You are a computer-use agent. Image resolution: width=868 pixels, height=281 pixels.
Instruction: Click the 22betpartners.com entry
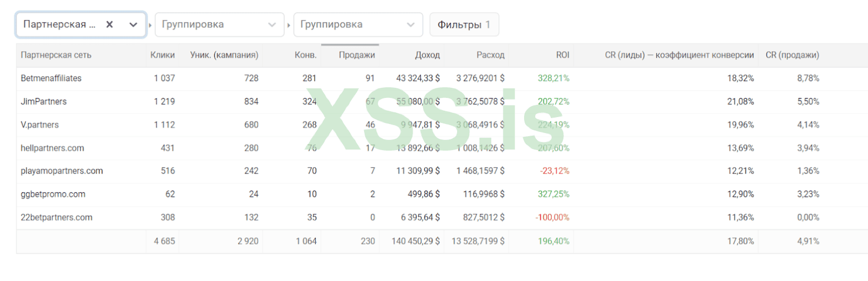[x=56, y=217]
